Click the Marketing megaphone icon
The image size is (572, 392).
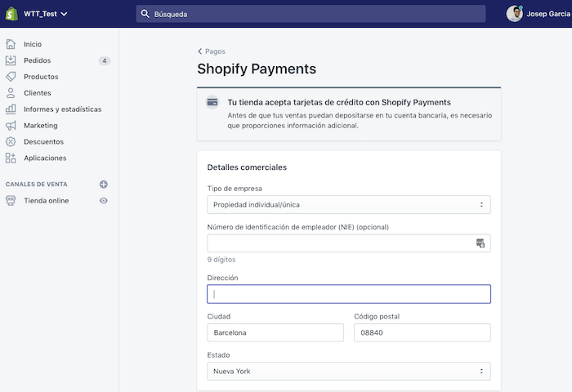point(11,126)
